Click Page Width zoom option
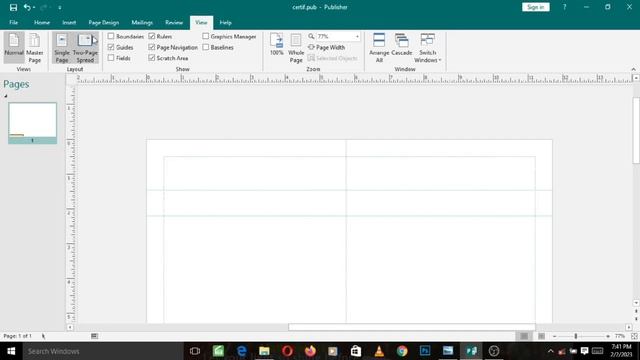The height and width of the screenshot is (360, 640). point(327,47)
